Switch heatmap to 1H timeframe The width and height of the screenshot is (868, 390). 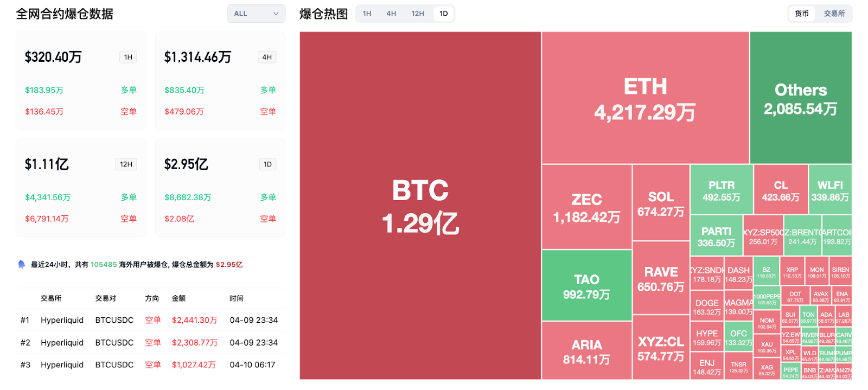[367, 14]
